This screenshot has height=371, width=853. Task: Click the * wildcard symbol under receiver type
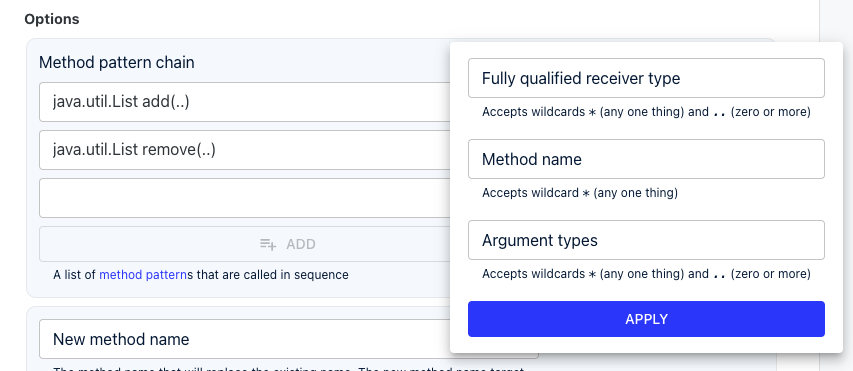click(592, 113)
